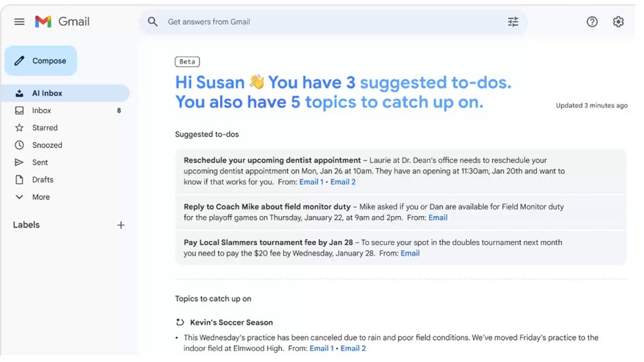Open the Snoozed folder
The width and height of the screenshot is (644, 362).
(x=65, y=145)
